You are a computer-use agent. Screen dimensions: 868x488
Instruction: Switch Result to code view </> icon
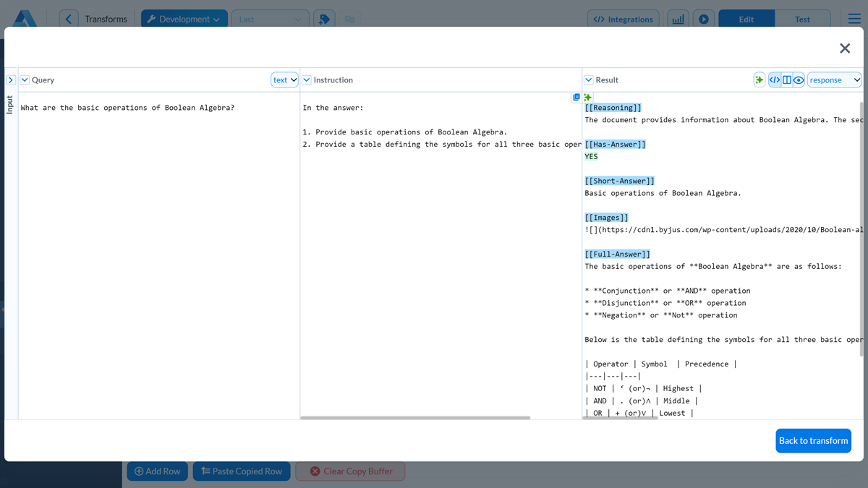click(774, 80)
